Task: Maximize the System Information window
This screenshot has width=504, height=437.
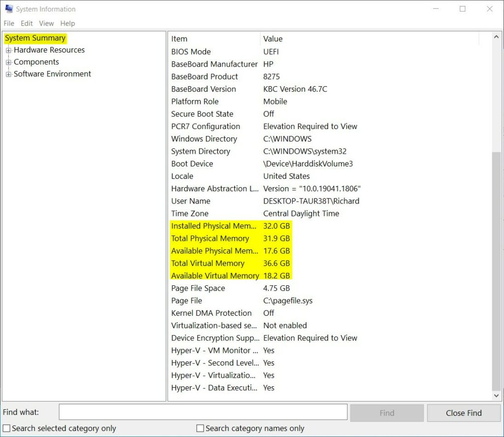Action: [x=463, y=9]
